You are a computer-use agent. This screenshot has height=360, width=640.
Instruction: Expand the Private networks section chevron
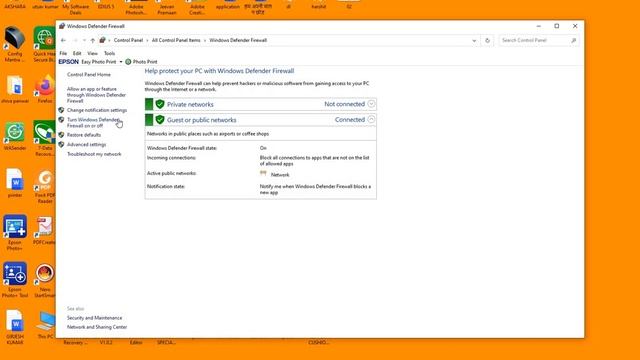371,104
